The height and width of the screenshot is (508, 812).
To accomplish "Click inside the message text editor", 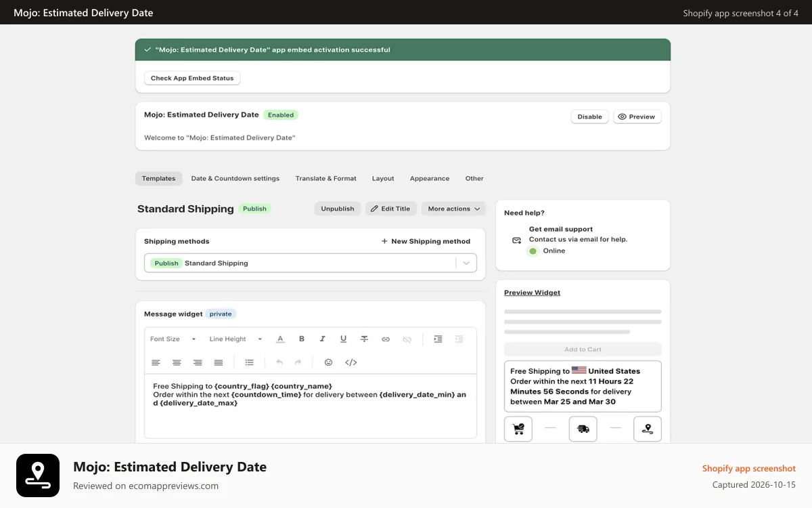I will pos(311,406).
